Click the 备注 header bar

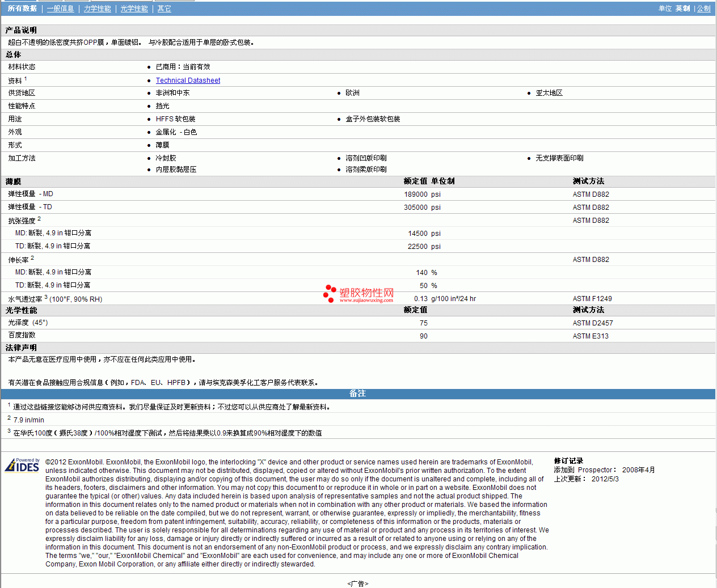(x=358, y=394)
